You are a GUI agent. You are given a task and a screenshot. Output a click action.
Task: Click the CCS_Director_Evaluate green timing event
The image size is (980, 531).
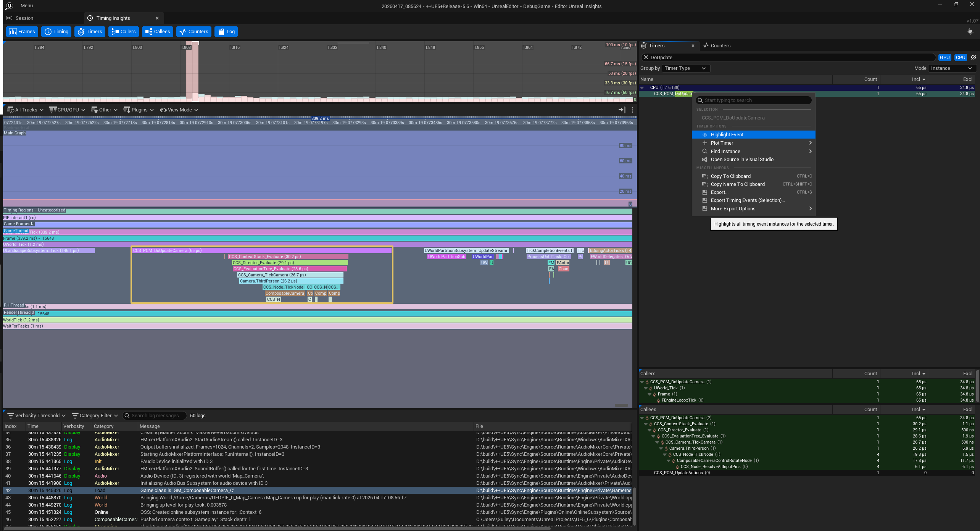tap(289, 263)
